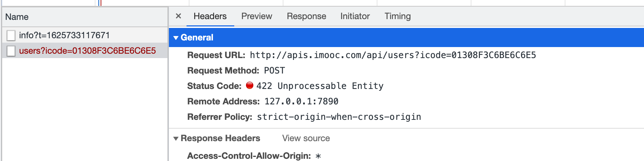Click the POST request method value
Image resolution: width=644 pixels, height=161 pixels.
(x=274, y=71)
